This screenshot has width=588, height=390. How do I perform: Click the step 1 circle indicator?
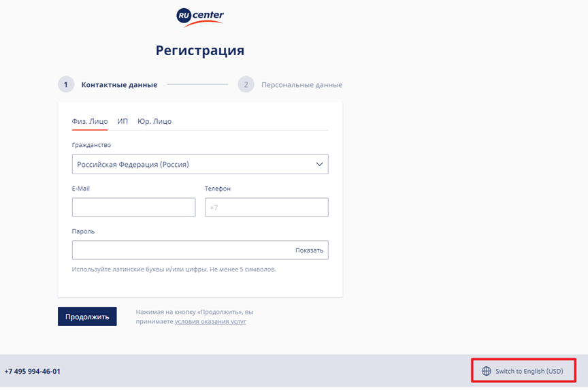click(x=66, y=84)
